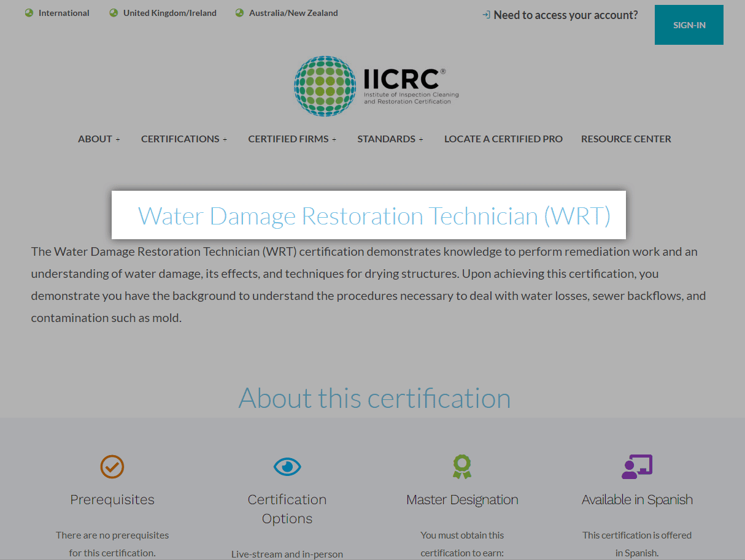This screenshot has height=560, width=745.
Task: Expand the ABOUT menu
Action: pos(99,139)
